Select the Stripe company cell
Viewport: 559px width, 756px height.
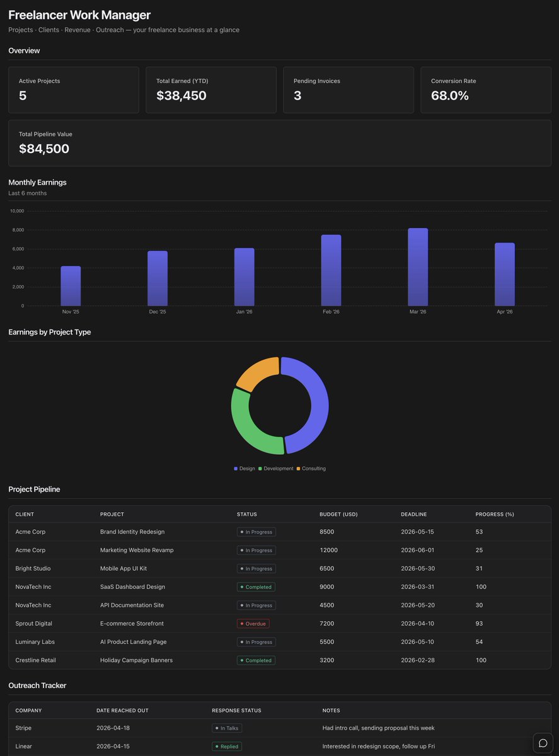(23, 728)
